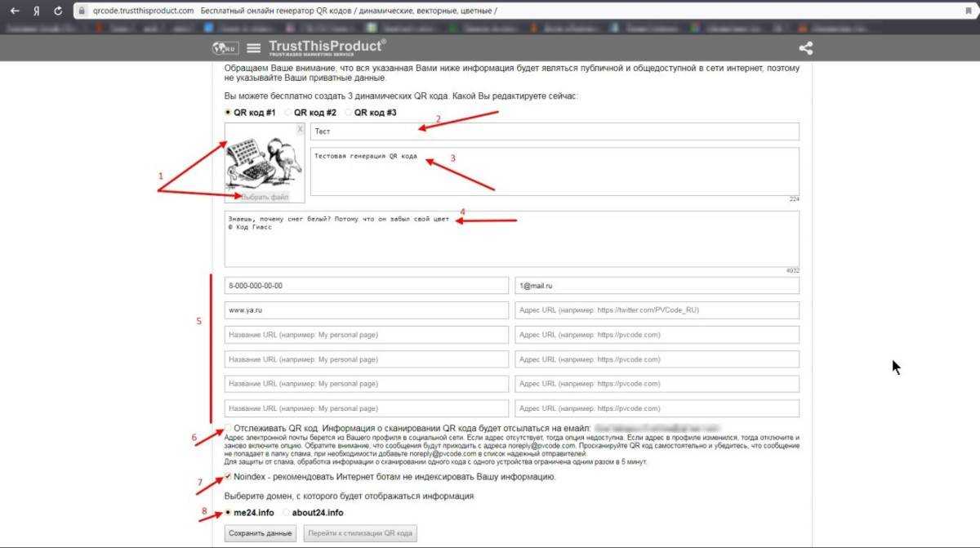Reload the page using the refresh icon
Image resolution: width=980 pixels, height=548 pixels.
point(57,11)
